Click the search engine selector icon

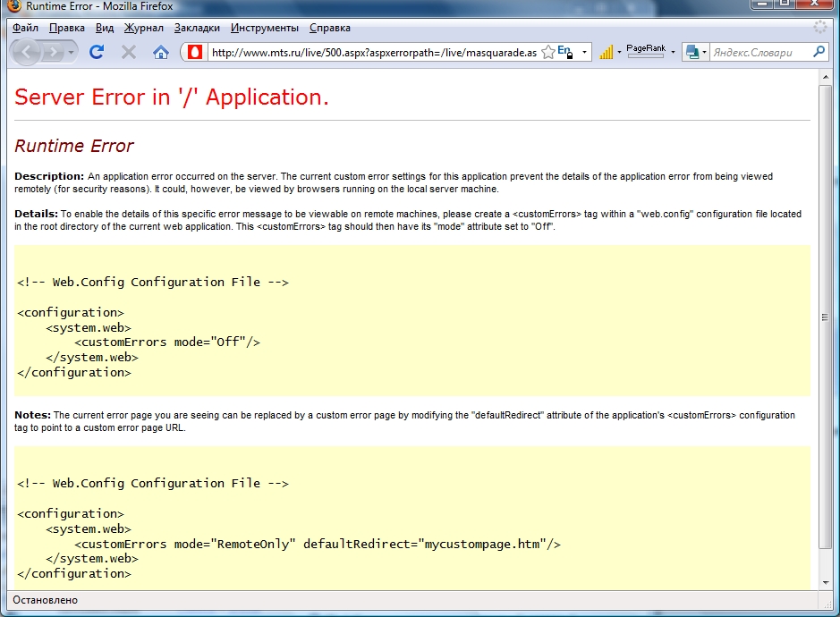pyautogui.click(x=692, y=52)
